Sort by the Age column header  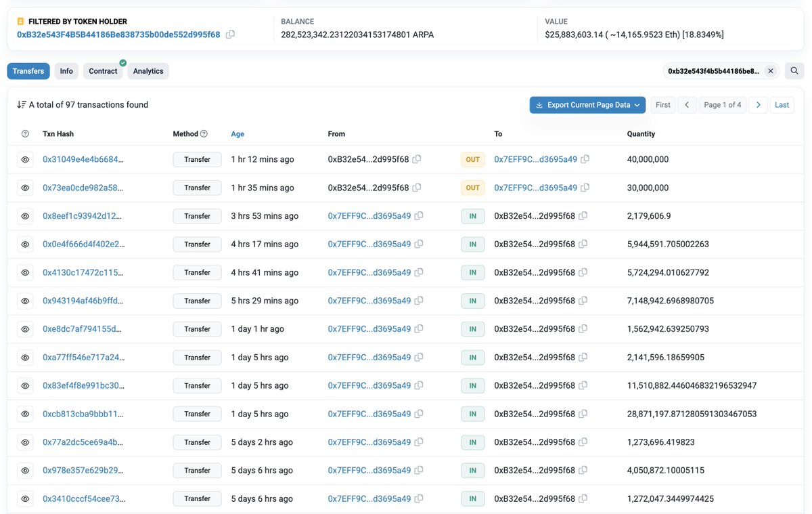click(x=238, y=134)
